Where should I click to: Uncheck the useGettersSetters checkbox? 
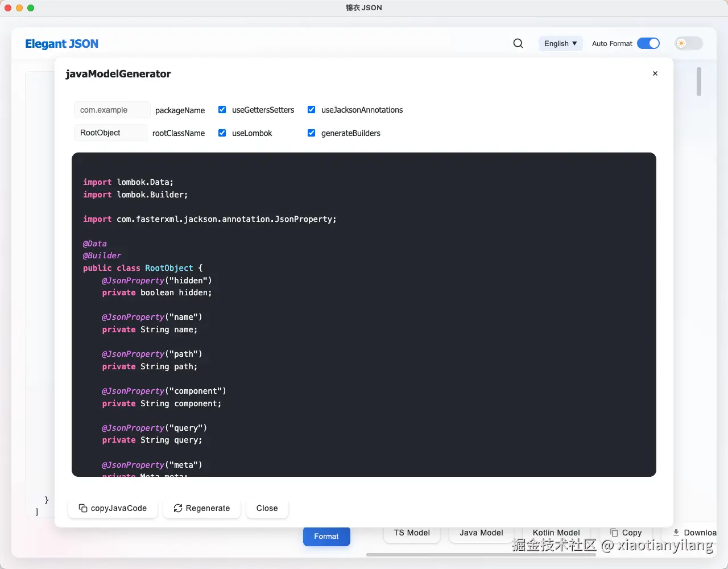222,110
